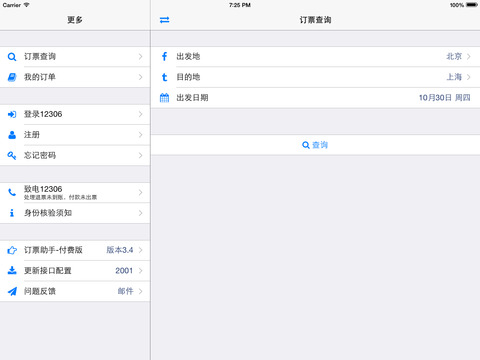Click the download icon for 更新接口配置
Screen dimensions: 480x360
click(12, 270)
